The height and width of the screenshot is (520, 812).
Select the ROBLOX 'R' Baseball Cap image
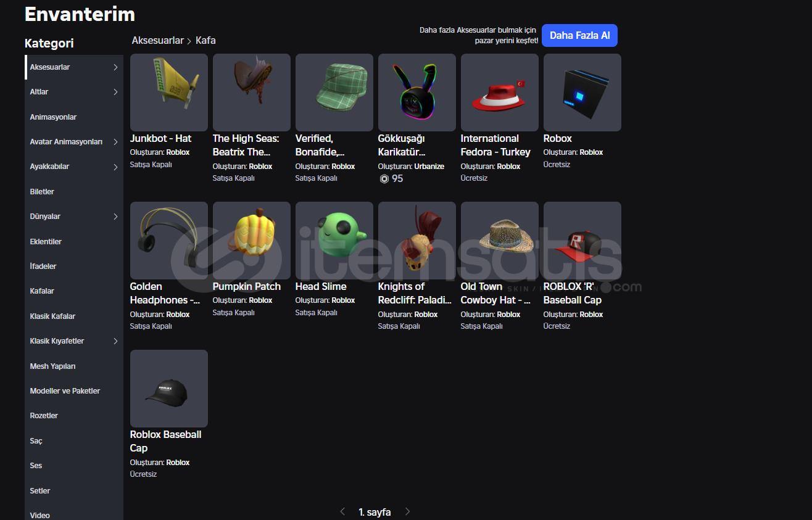pos(582,241)
